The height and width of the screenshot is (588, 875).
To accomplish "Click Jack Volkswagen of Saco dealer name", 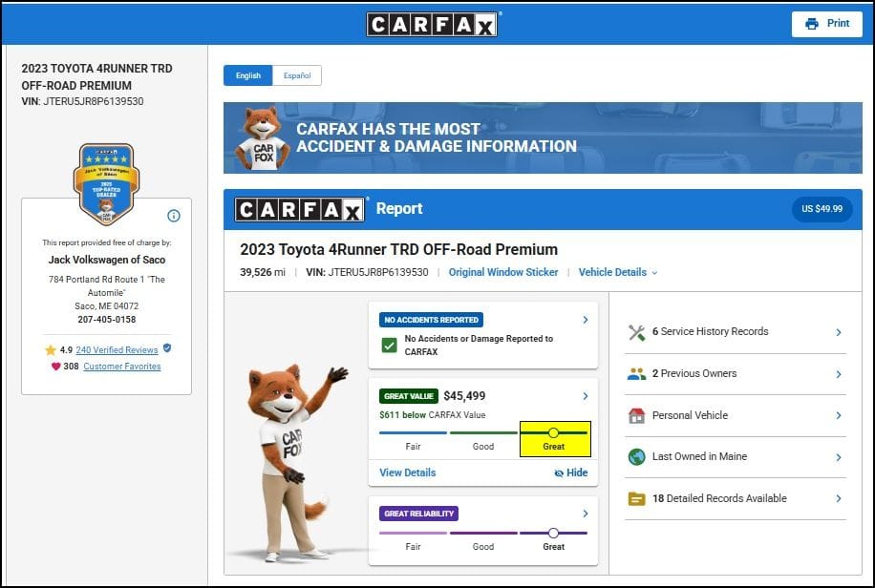I will (107, 260).
